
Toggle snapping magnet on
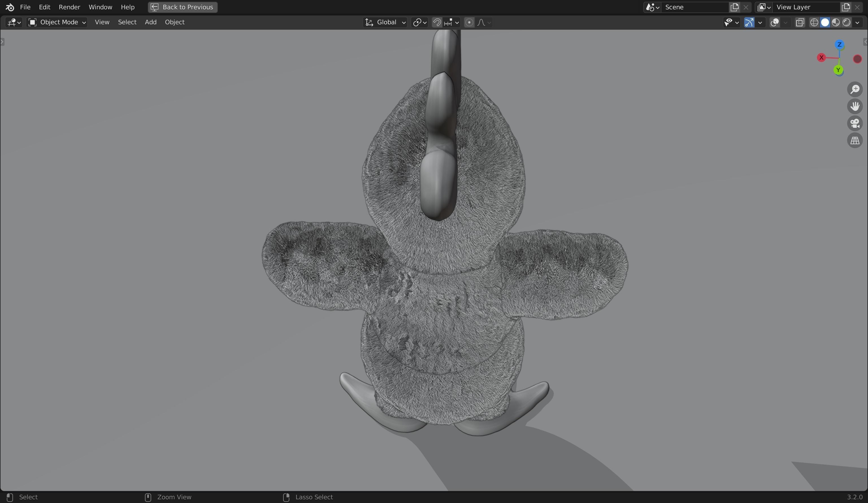[437, 22]
